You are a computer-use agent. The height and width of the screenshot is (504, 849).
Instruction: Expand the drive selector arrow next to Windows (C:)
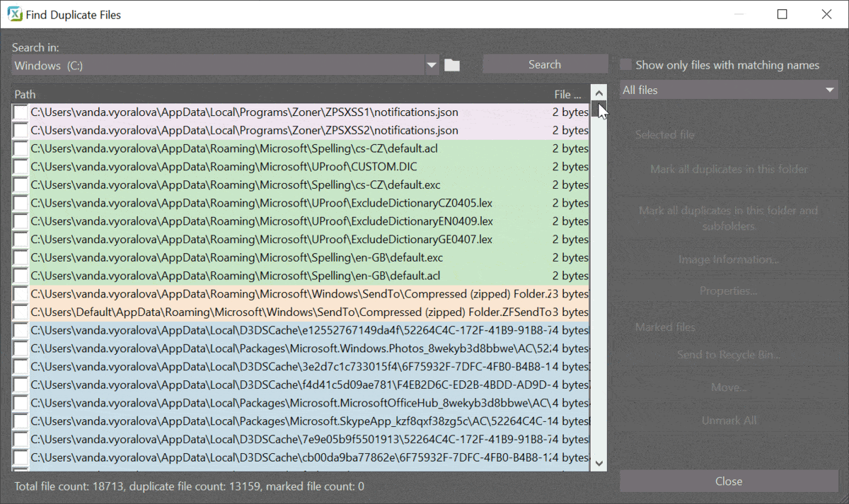tap(432, 64)
